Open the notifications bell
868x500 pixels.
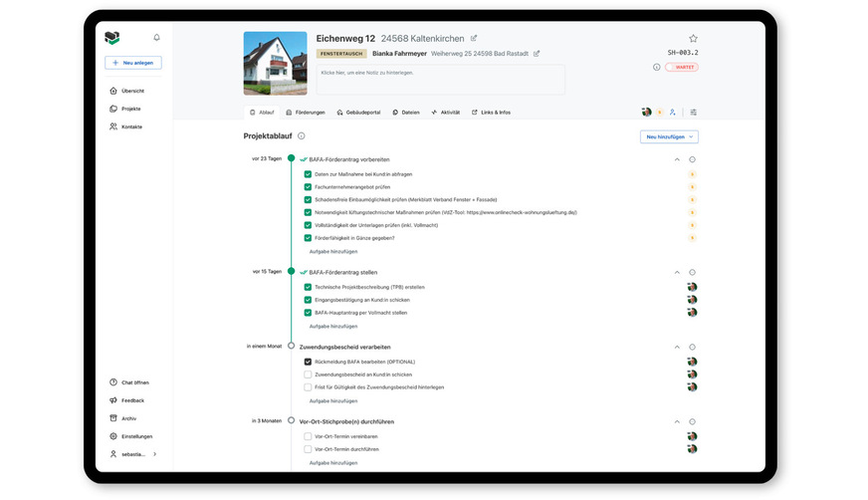[x=156, y=38]
